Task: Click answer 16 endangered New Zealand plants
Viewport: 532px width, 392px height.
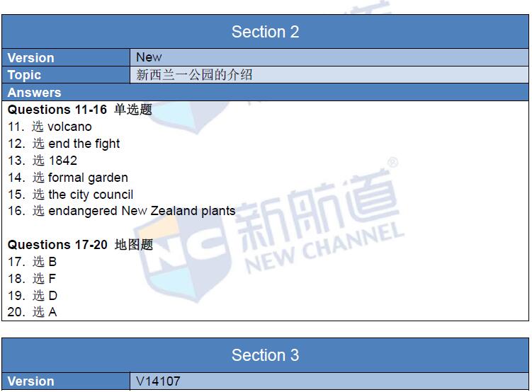Action: [x=121, y=211]
